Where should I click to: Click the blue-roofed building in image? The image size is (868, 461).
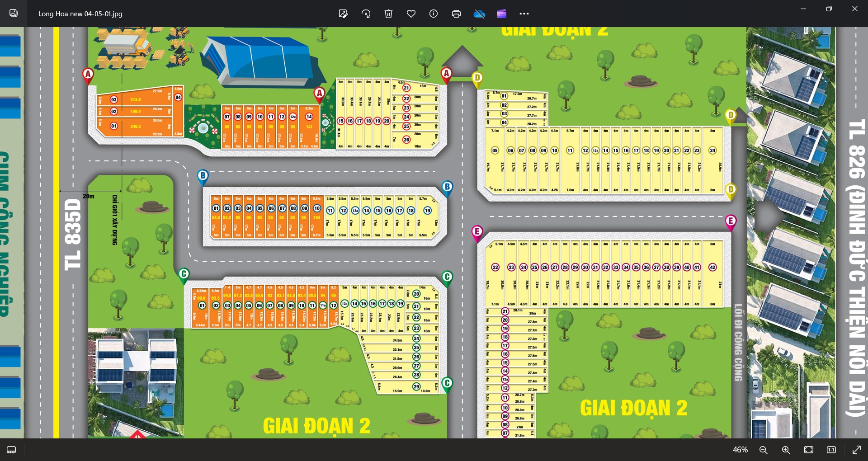pos(263,61)
